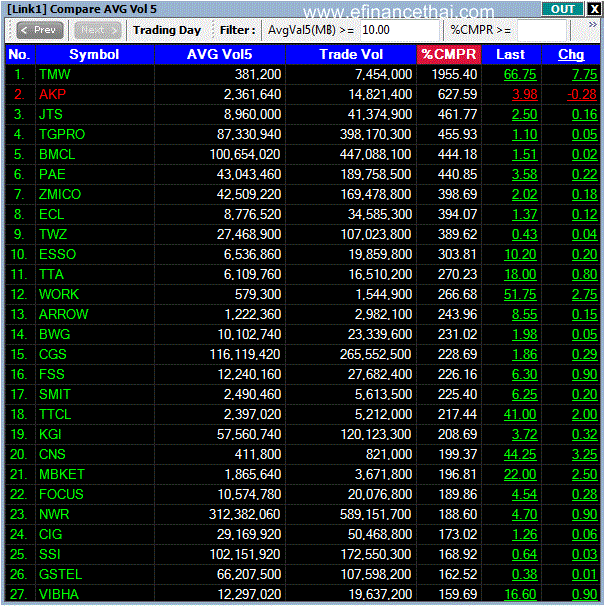This screenshot has height=606, width=605.
Task: Select the CGS symbol
Action: point(53,355)
